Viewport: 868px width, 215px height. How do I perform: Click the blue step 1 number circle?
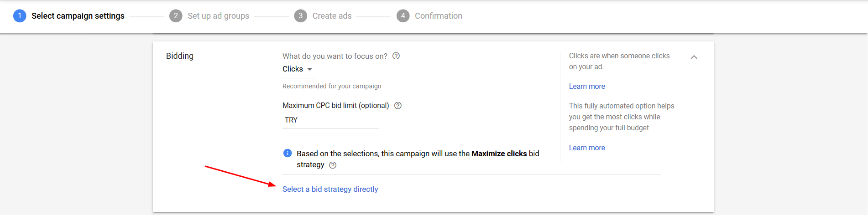pos(20,16)
